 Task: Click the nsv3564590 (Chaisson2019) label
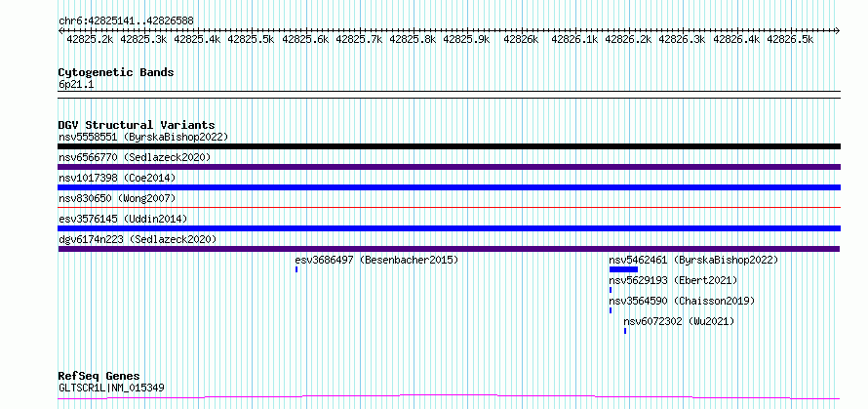point(682,301)
